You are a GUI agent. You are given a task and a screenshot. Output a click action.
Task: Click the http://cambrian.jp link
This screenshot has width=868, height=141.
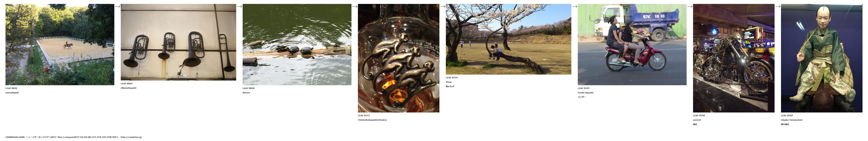(x=131, y=137)
